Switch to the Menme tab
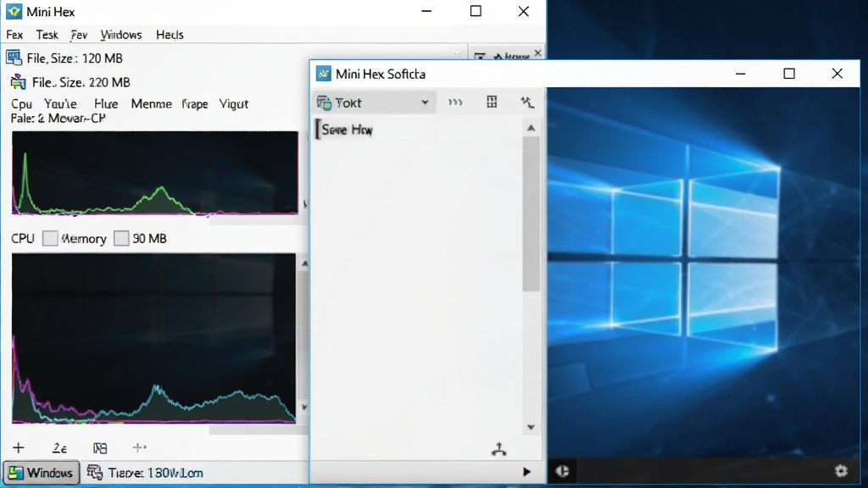This screenshot has height=488, width=868. (x=151, y=104)
